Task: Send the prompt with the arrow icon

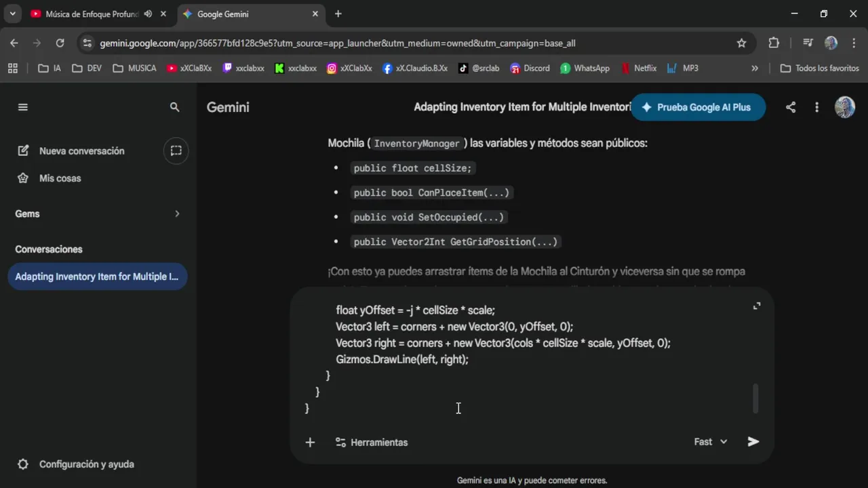Action: point(753,442)
